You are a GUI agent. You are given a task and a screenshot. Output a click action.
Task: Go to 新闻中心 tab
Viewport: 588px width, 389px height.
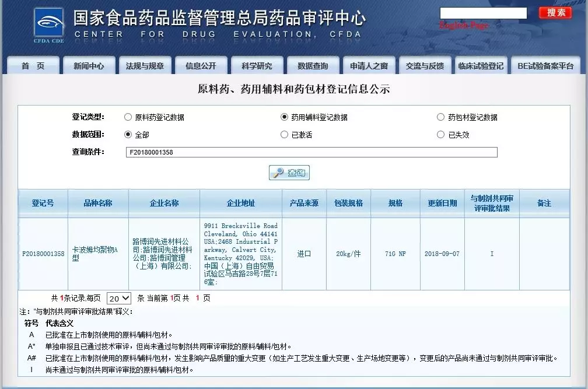(x=89, y=65)
